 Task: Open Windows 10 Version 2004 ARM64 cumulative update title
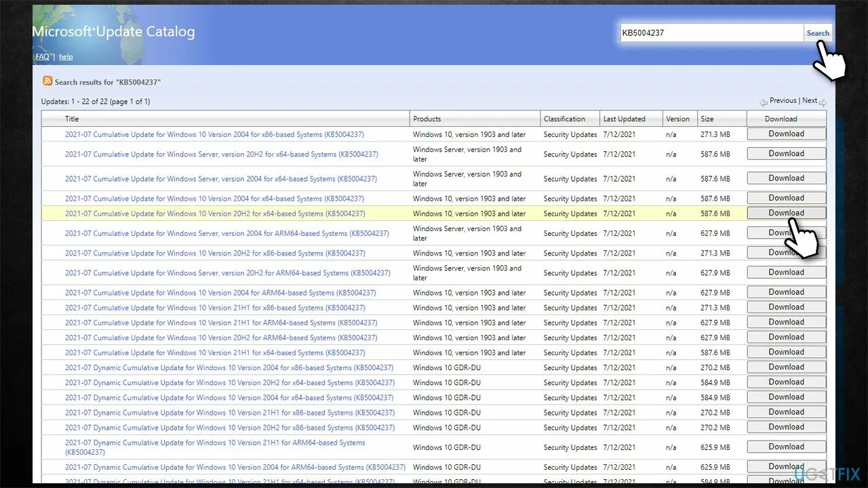pos(220,293)
